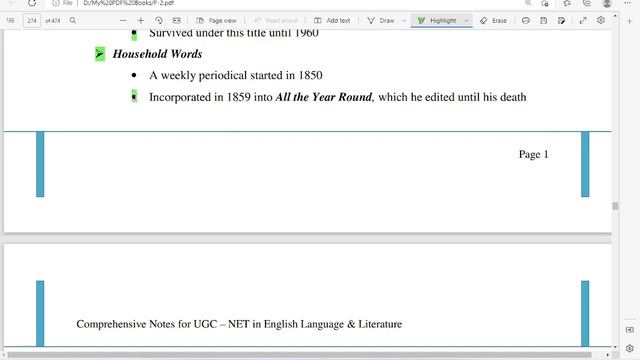The image size is (640, 360).
Task: Activate the Draw tool
Action: [x=380, y=20]
